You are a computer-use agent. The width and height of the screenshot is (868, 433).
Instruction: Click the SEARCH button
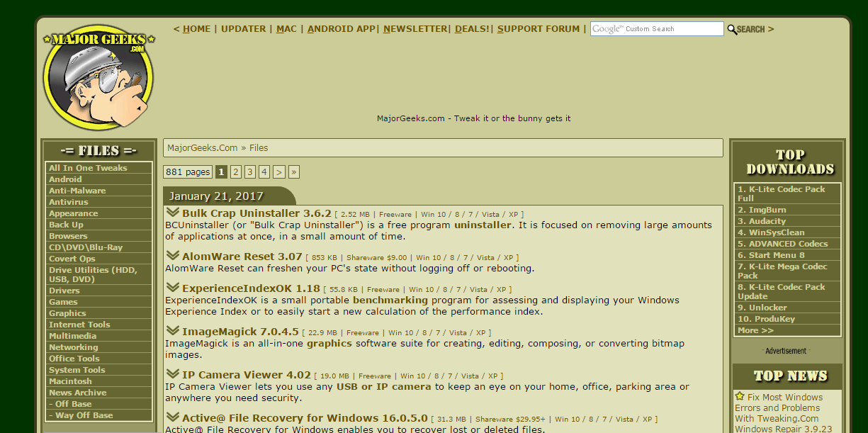[750, 29]
